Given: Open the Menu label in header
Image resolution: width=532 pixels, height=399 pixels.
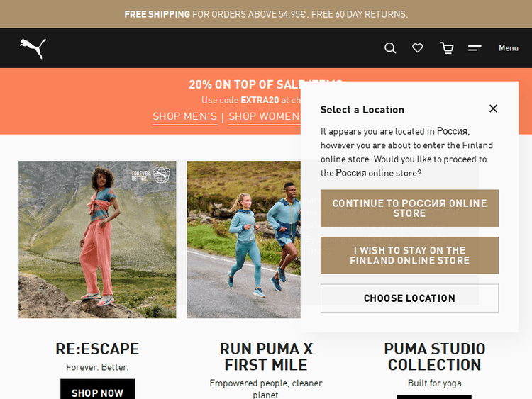Looking at the screenshot, I should (x=509, y=48).
